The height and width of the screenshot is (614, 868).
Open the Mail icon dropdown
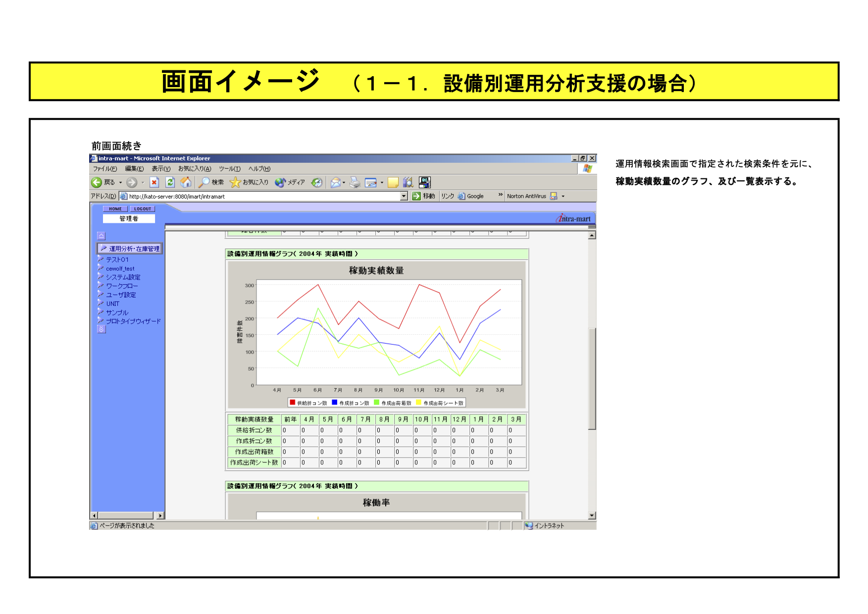pos(344,183)
